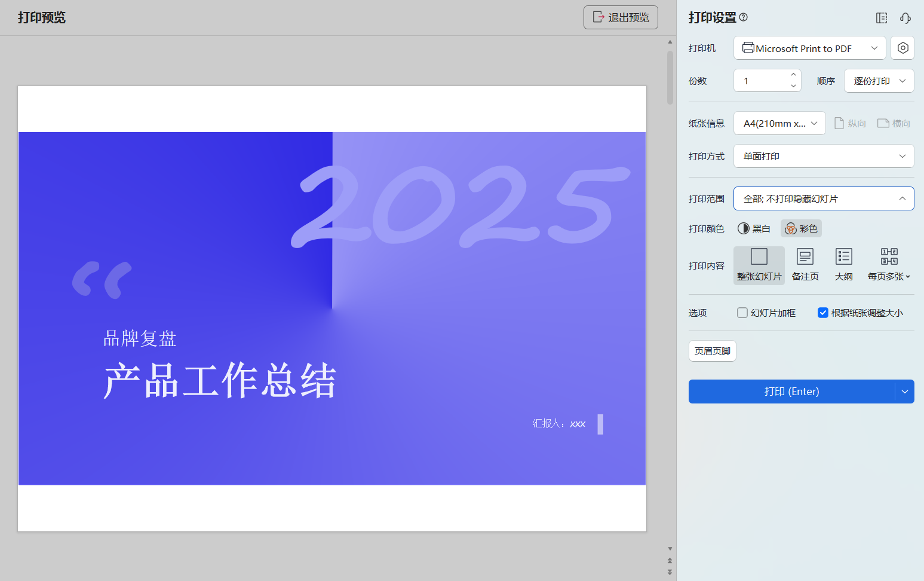
Task: Click the panel layout icon beside the headset
Action: (x=881, y=18)
